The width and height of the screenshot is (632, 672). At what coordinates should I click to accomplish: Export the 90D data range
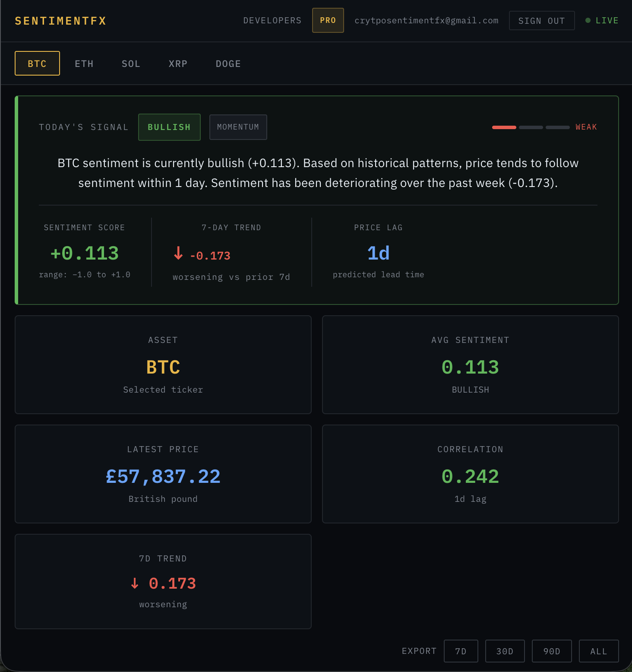click(552, 651)
